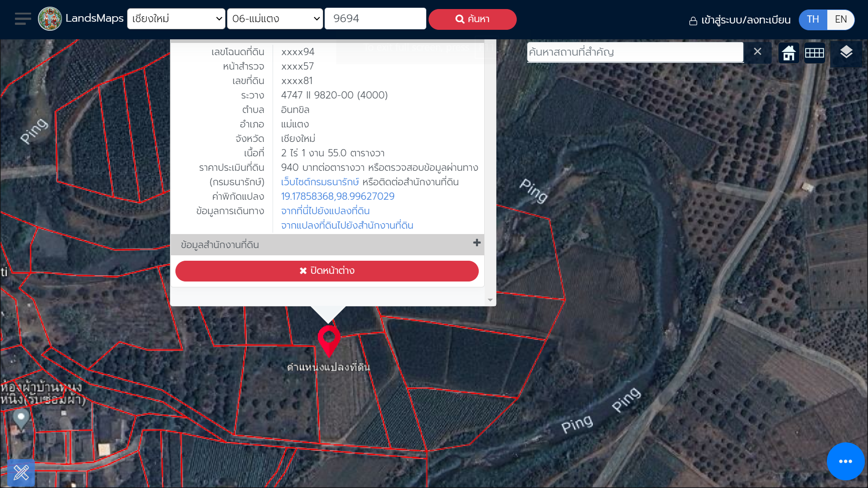
Task: Click the parcel coordinates link
Action: (x=337, y=197)
